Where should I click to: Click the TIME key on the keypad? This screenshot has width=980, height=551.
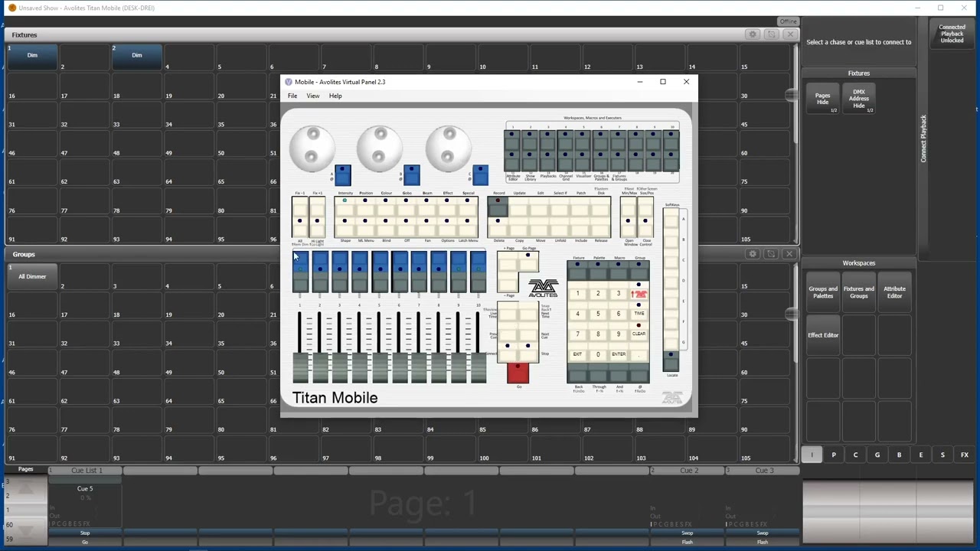(639, 313)
